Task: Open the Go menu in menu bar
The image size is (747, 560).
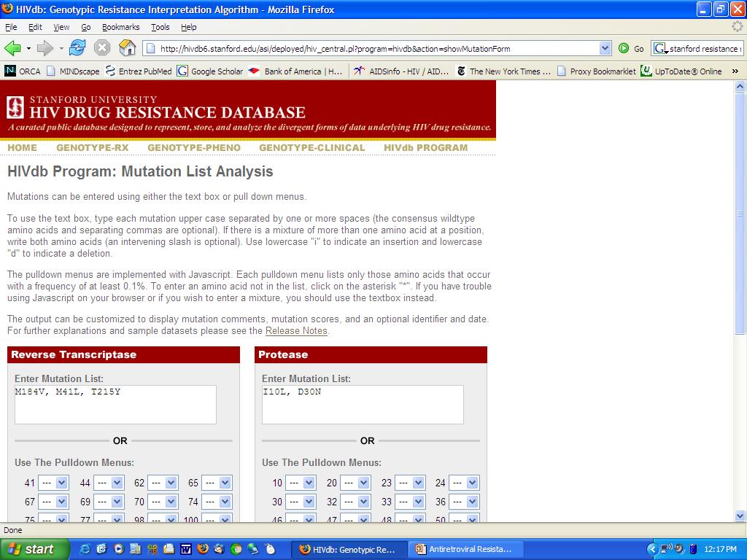Action: click(x=86, y=27)
